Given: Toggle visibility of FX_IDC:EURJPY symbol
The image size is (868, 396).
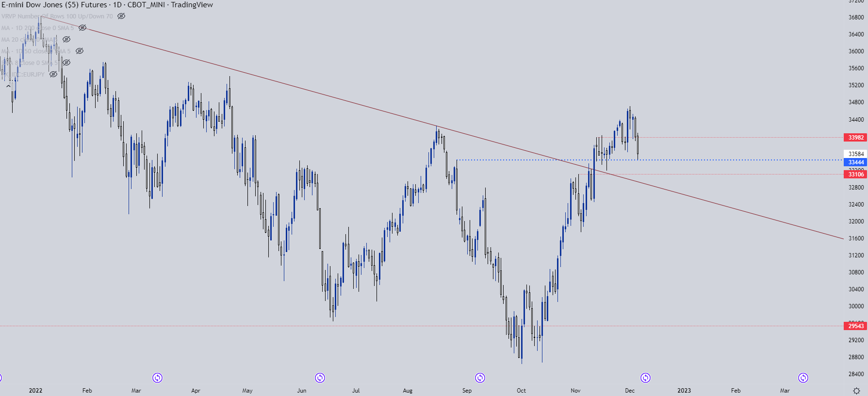Looking at the screenshot, I should click(x=53, y=74).
